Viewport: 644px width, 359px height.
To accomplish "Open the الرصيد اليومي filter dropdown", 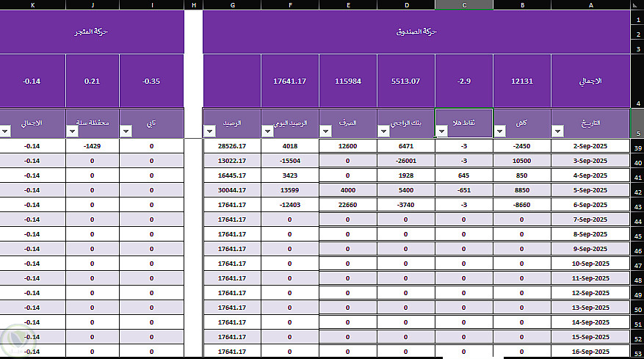I will [x=268, y=131].
